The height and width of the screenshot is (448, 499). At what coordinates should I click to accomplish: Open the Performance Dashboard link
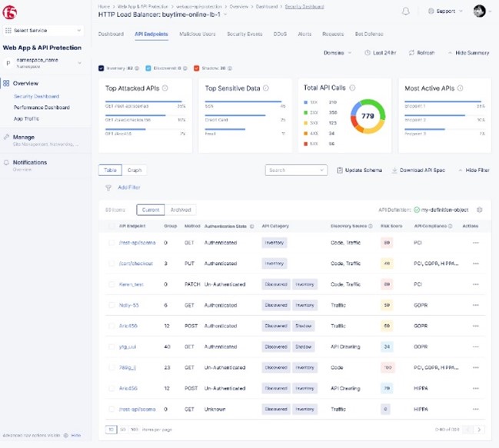click(x=42, y=108)
